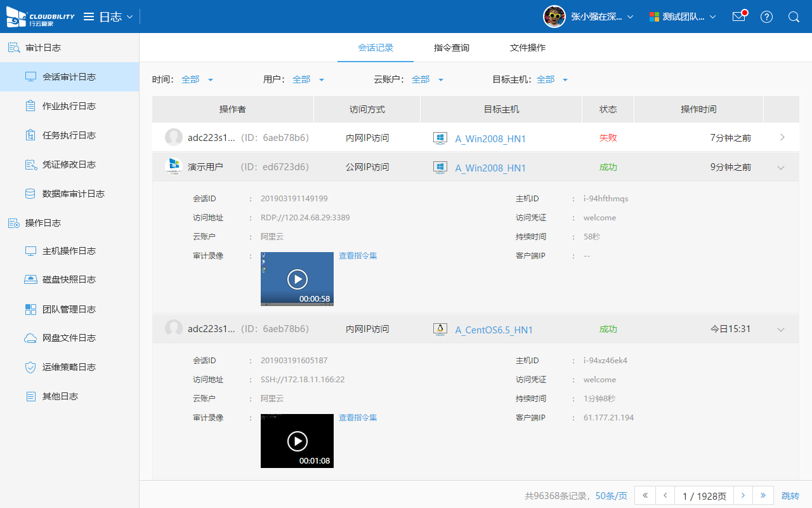The width and height of the screenshot is (812, 508).
Task: Open 凭证修改日志 in the sidebar
Action: (69, 164)
